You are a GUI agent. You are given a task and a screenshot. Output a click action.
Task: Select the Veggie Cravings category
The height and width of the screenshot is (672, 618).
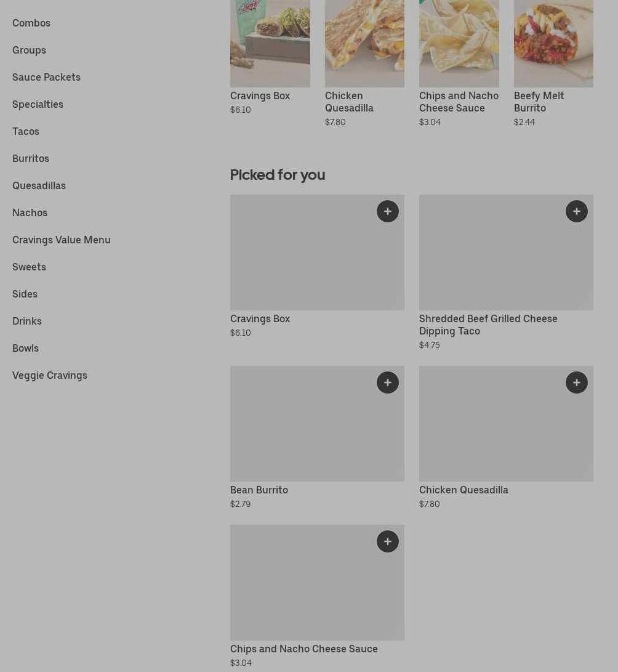pos(50,375)
